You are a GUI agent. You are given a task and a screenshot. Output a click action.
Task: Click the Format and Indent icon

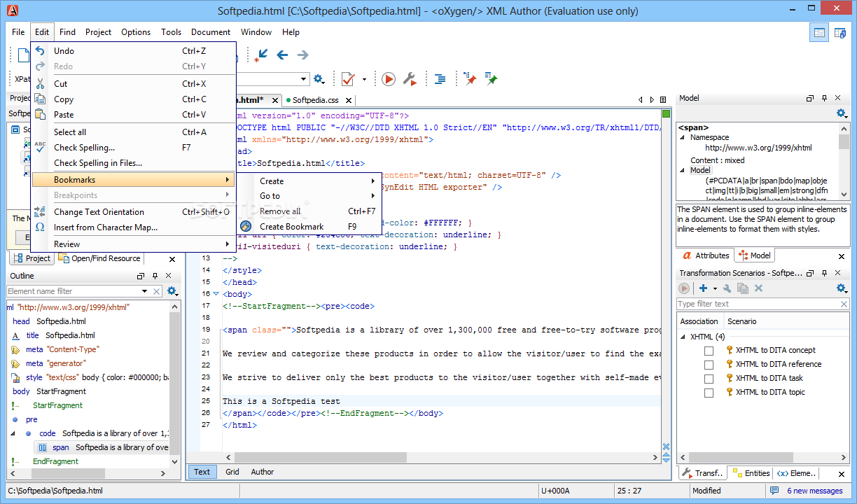click(440, 79)
